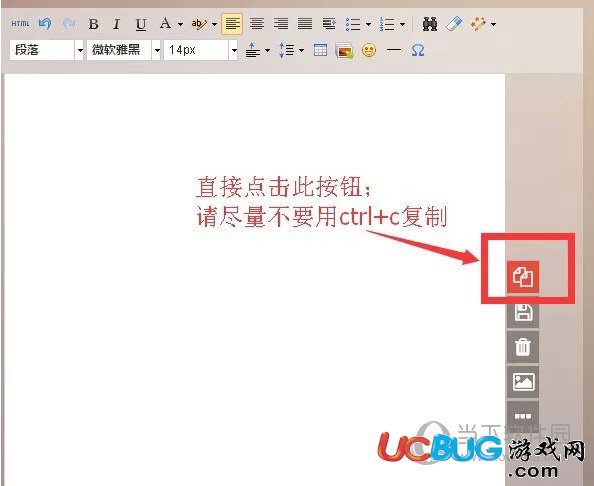This screenshot has width=594, height=486.
Task: Expand the font color dropdown arrow
Action: [x=180, y=25]
